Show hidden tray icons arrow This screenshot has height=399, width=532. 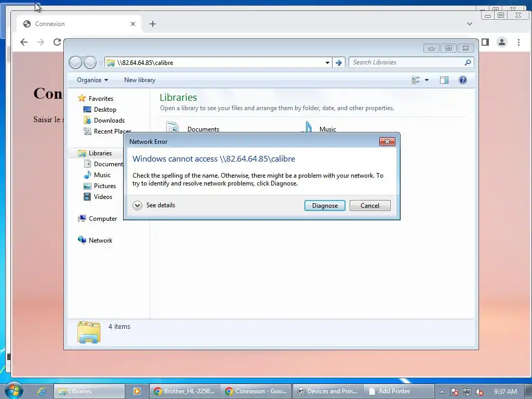tap(442, 392)
